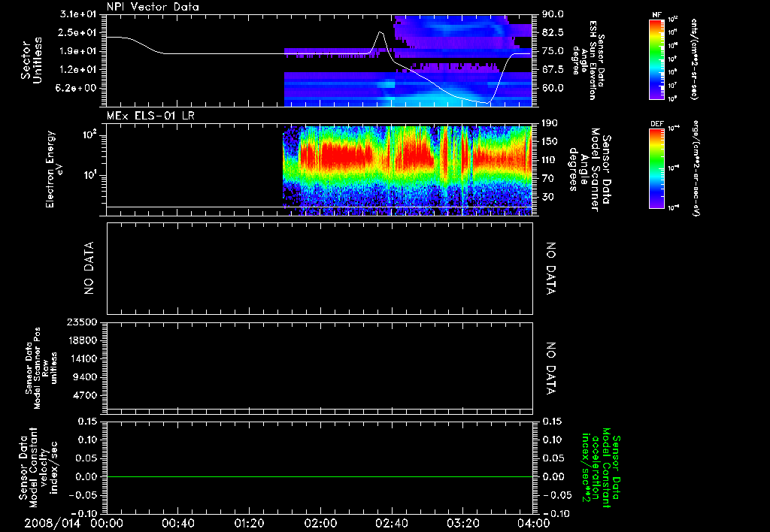Image resolution: width=770 pixels, height=532 pixels.
Task: Click the "14100" scanner position tick
Action: [x=82, y=358]
